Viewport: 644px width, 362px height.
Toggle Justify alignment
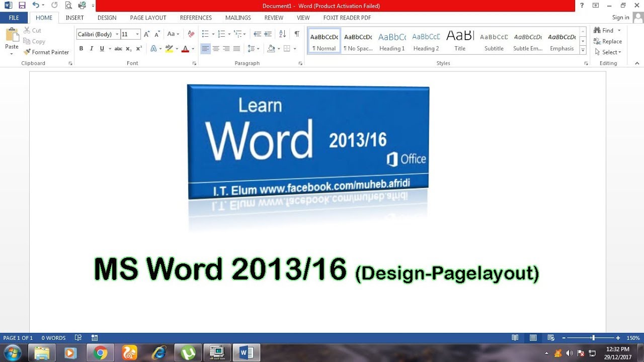tap(236, 49)
